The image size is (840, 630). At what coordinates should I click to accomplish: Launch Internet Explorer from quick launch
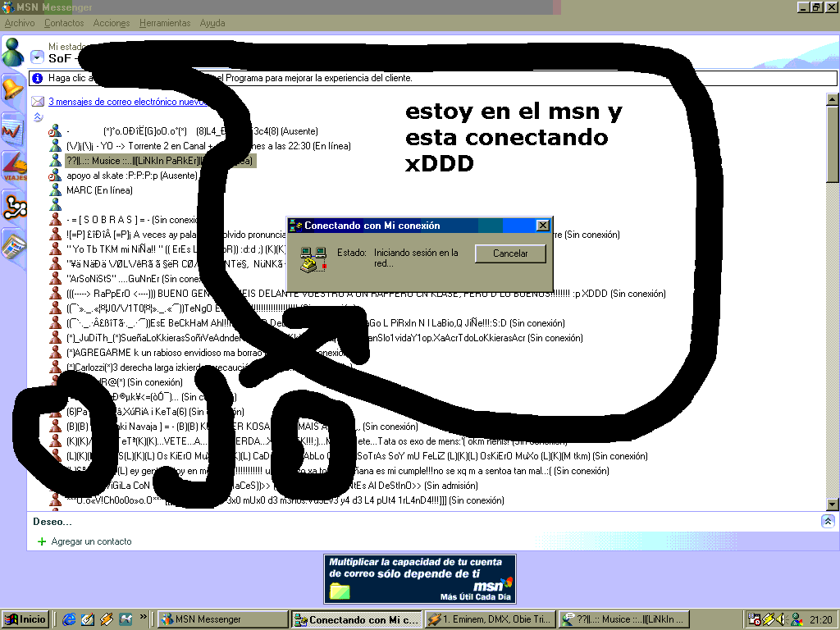tap(69, 620)
